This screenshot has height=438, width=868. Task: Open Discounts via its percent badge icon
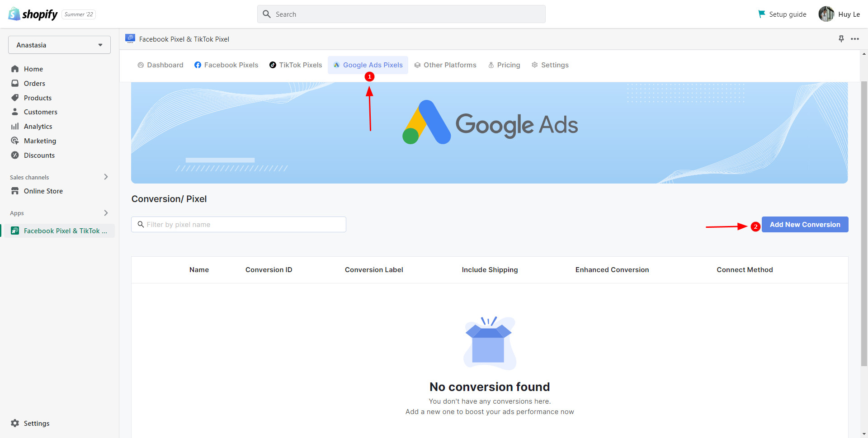click(15, 155)
